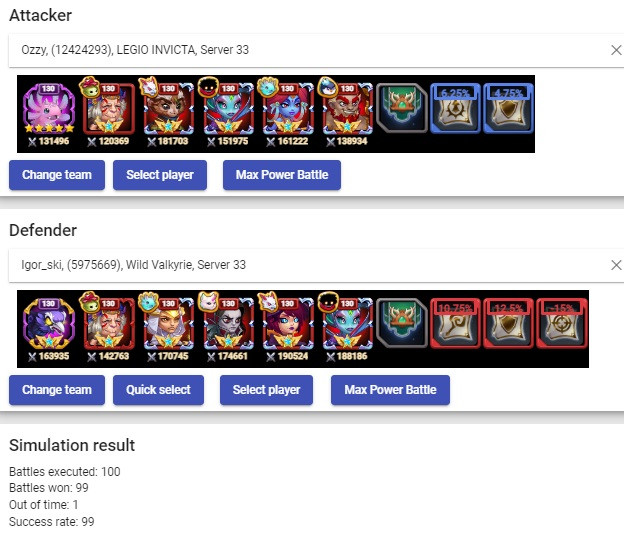Click defender hero with power 190524

point(288,323)
